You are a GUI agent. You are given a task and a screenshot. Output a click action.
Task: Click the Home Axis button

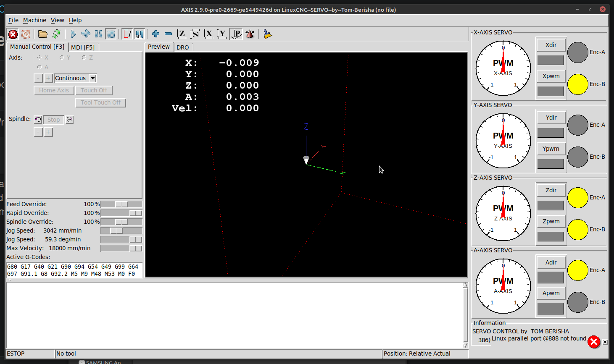click(x=54, y=90)
